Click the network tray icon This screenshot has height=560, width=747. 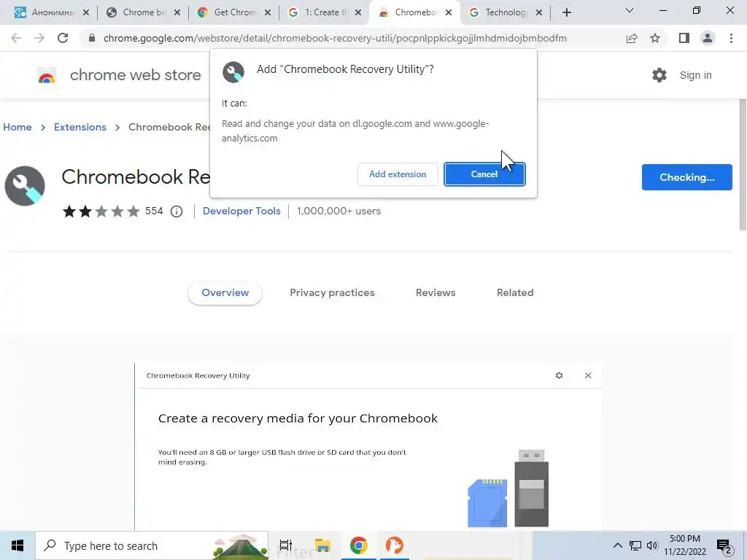635,545
